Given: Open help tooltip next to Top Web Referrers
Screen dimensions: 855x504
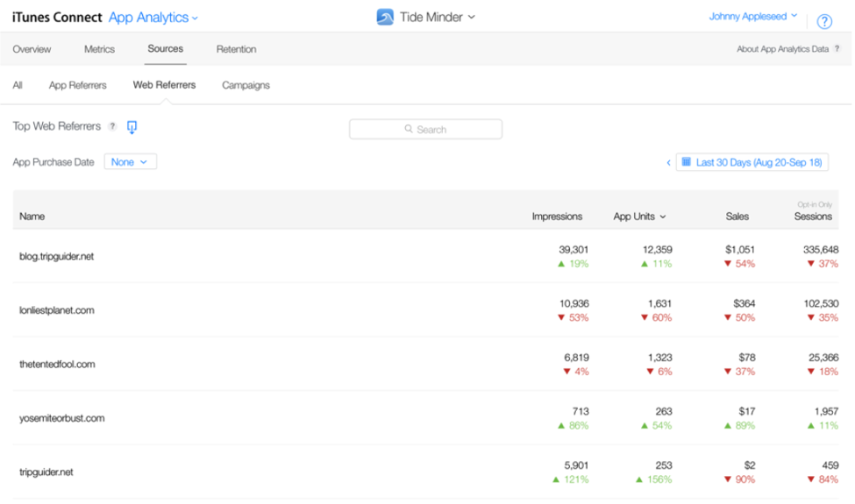Looking at the screenshot, I should tap(112, 126).
